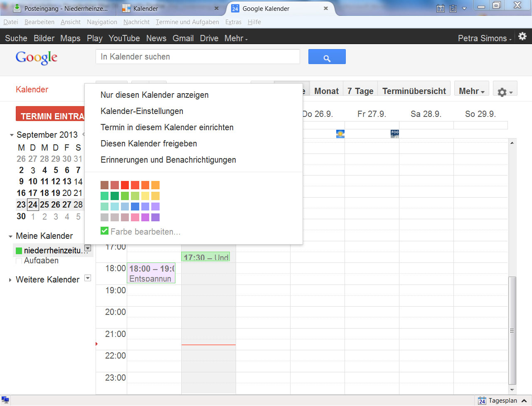Viewport: 532px width, 406px height.
Task: Pick the blue color swatch
Action: point(135,206)
